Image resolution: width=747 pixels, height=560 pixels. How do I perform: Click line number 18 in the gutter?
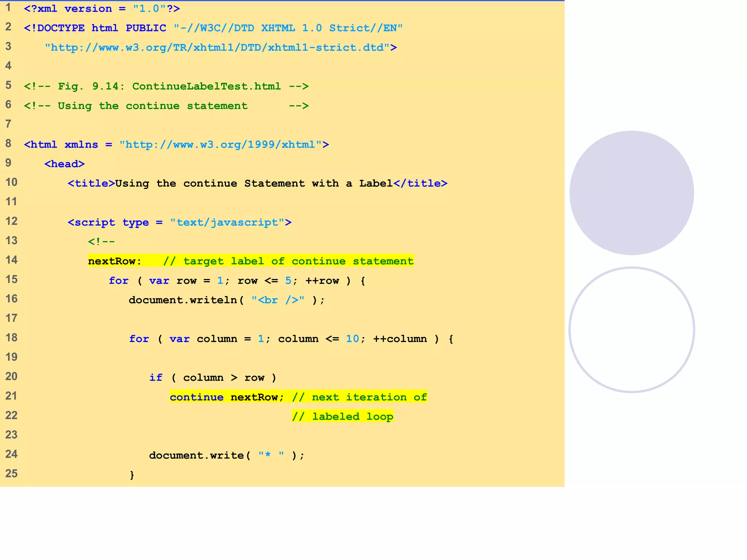[11, 338]
